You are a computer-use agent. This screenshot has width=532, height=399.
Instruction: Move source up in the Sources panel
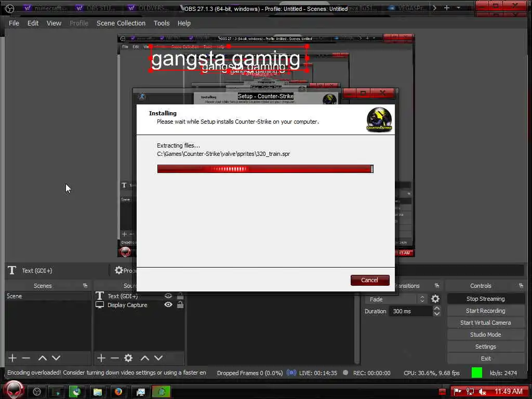click(145, 358)
